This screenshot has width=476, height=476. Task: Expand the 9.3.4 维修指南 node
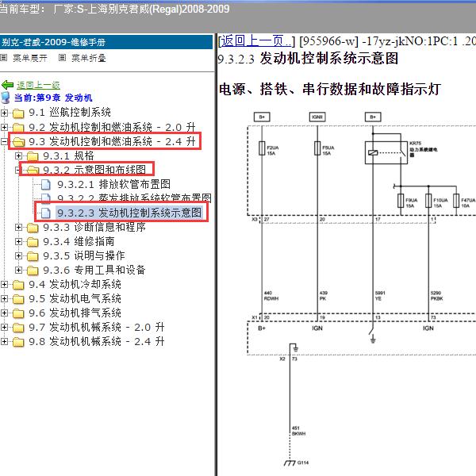tap(18, 241)
